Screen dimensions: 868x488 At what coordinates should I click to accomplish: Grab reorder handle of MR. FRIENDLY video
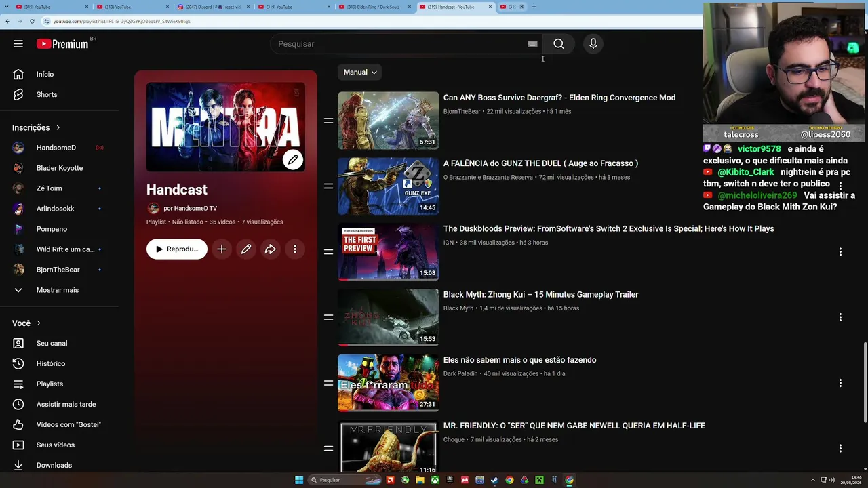pyautogui.click(x=328, y=448)
